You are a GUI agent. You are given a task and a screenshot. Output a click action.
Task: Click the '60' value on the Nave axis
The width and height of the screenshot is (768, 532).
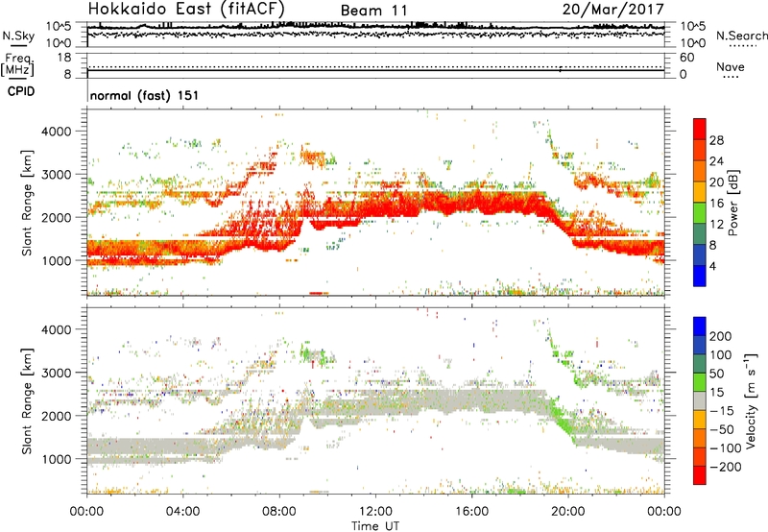point(686,58)
